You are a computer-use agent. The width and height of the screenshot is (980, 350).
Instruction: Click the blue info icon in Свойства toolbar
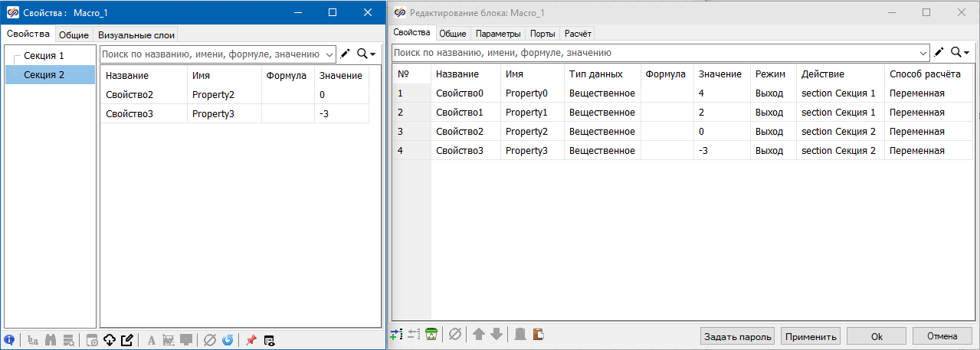coord(9,340)
